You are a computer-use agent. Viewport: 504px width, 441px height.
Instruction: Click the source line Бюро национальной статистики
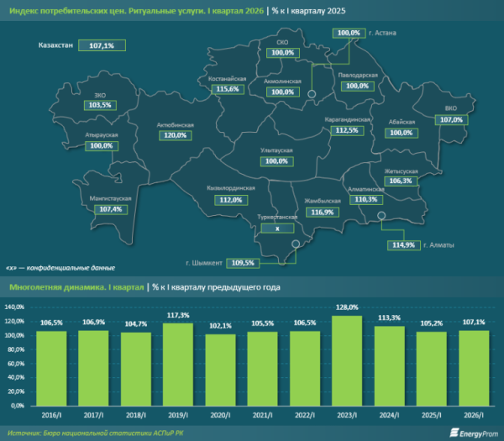pos(96,433)
